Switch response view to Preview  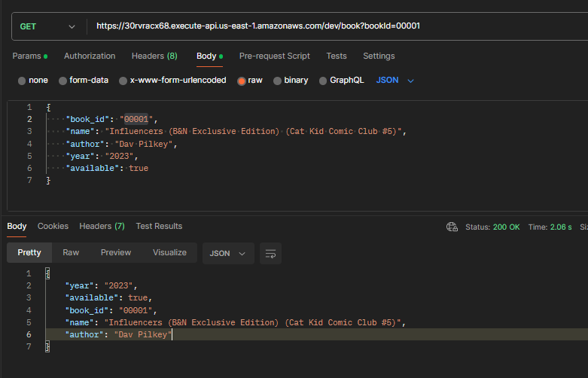116,252
